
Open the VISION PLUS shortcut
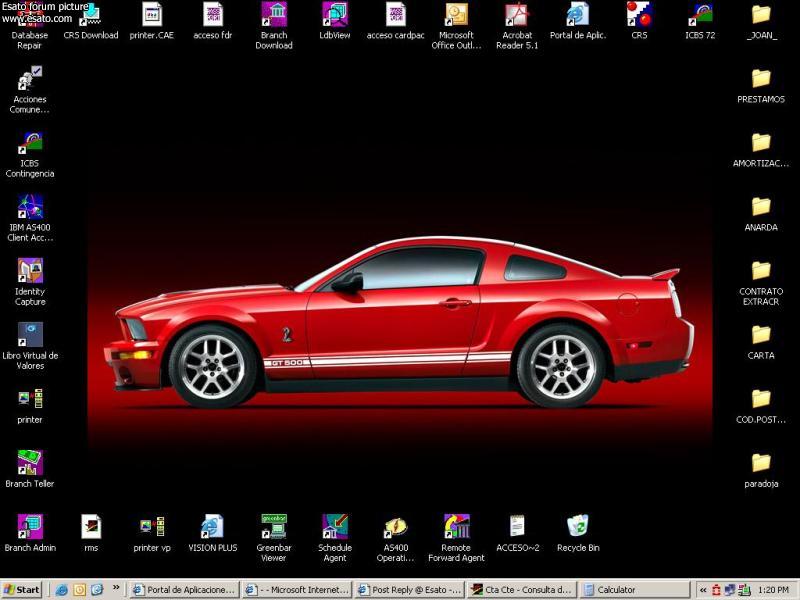tap(213, 533)
